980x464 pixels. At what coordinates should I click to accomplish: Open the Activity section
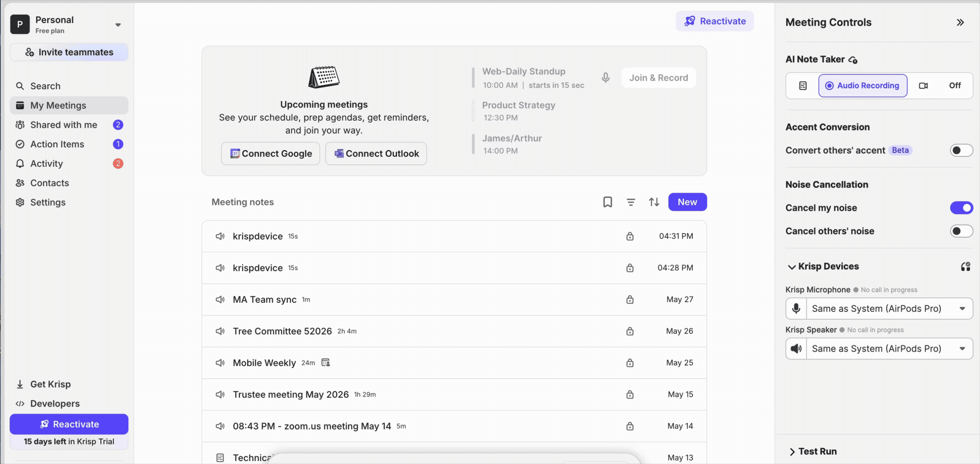tap(69, 164)
